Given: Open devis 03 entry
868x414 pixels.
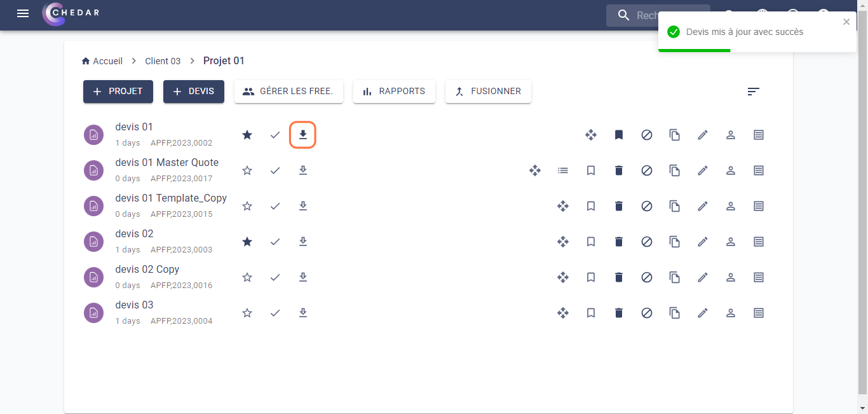Looking at the screenshot, I should coord(135,305).
